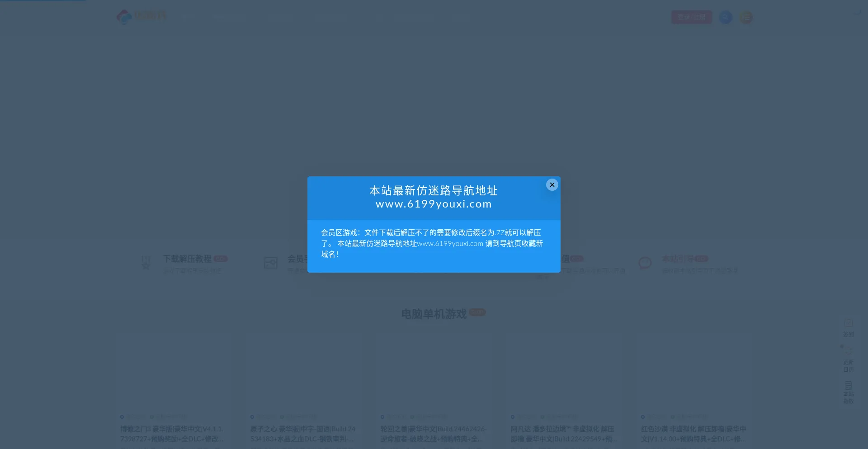Open 博德之门3 豪华版 title link
Viewport: 868px width, 449px height.
172,434
